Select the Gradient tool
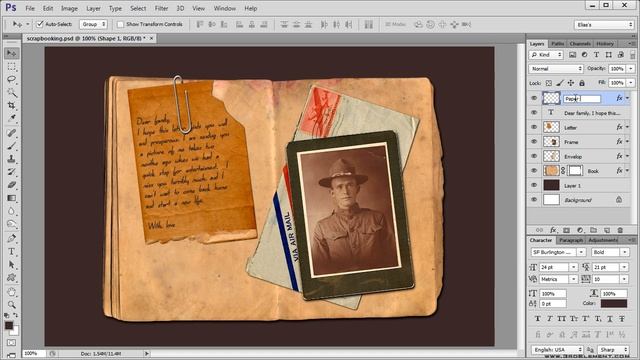This screenshot has height=360, width=640. (11, 198)
